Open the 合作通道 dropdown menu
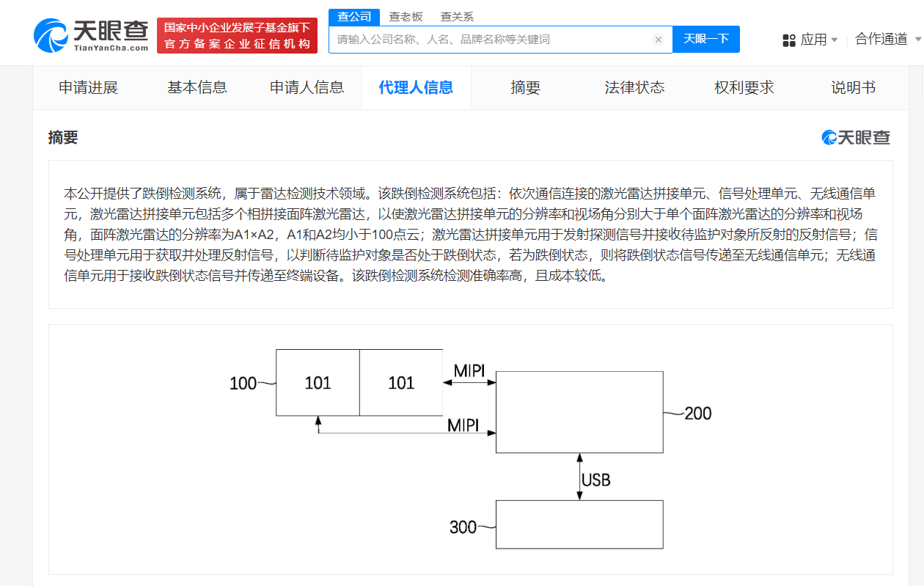The width and height of the screenshot is (924, 586). point(886,40)
